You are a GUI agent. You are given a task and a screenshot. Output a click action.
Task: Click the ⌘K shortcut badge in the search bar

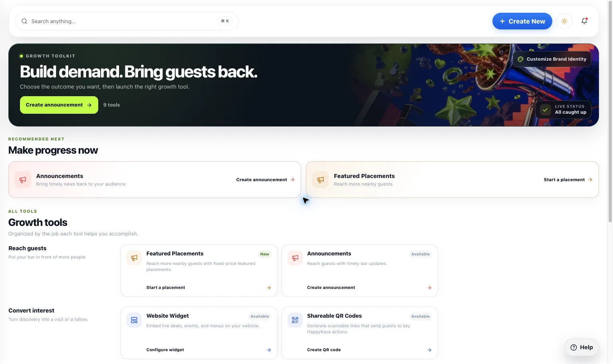point(225,21)
